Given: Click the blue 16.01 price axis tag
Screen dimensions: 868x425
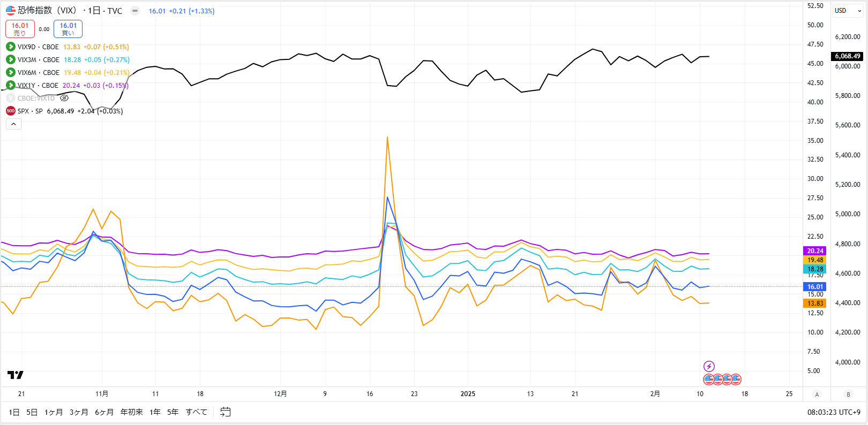Looking at the screenshot, I should 815,287.
